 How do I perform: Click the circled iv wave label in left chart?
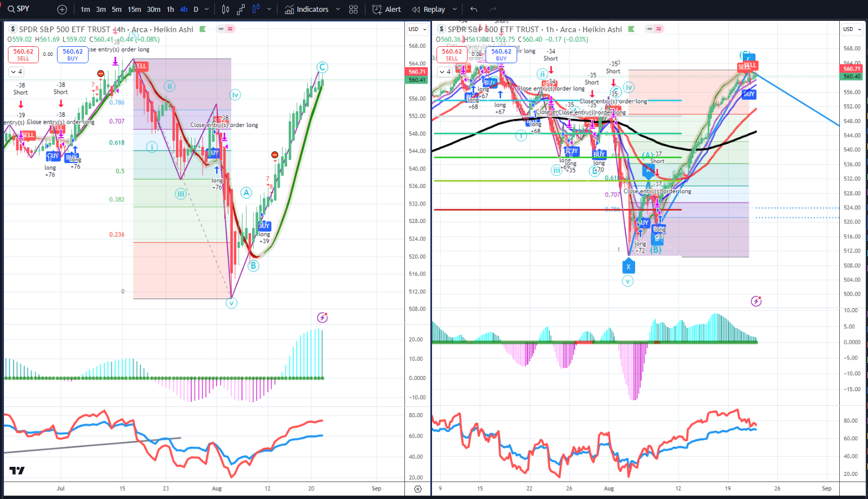(x=235, y=95)
